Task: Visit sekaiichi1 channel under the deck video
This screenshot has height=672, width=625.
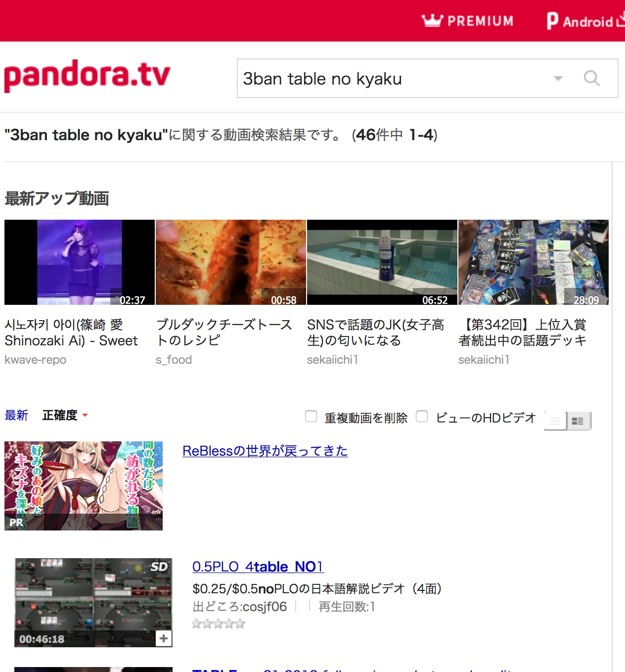Action: point(484,360)
